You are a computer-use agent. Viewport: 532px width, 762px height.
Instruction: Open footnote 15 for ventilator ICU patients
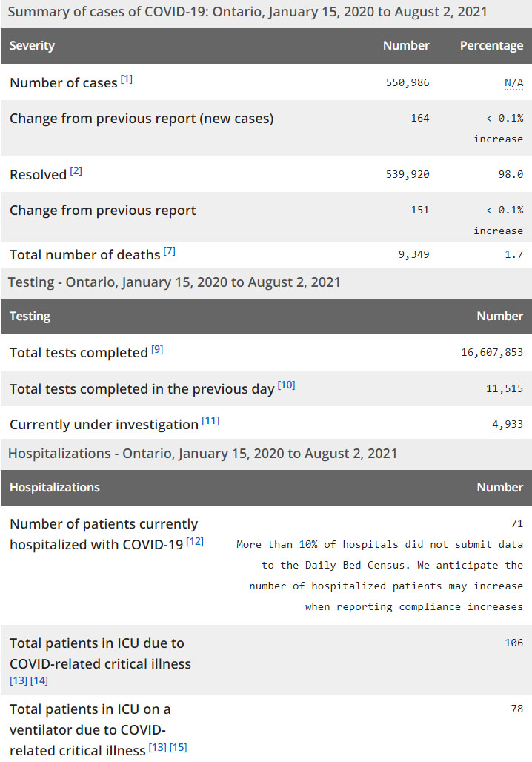[178, 747]
